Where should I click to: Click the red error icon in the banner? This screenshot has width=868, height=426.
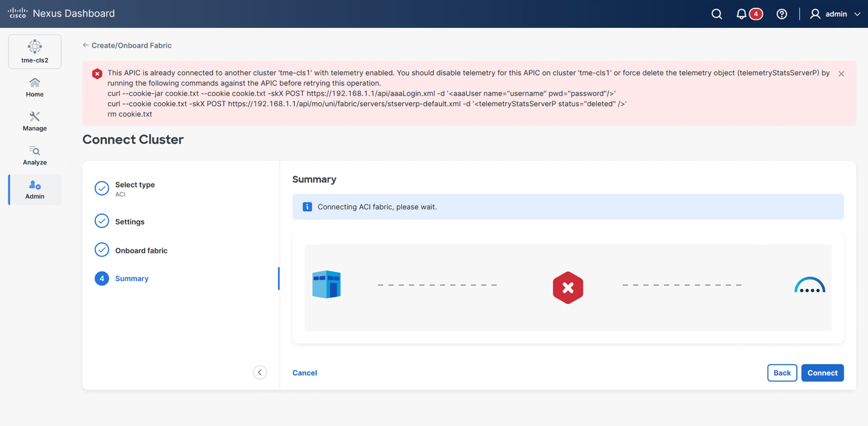tap(97, 73)
